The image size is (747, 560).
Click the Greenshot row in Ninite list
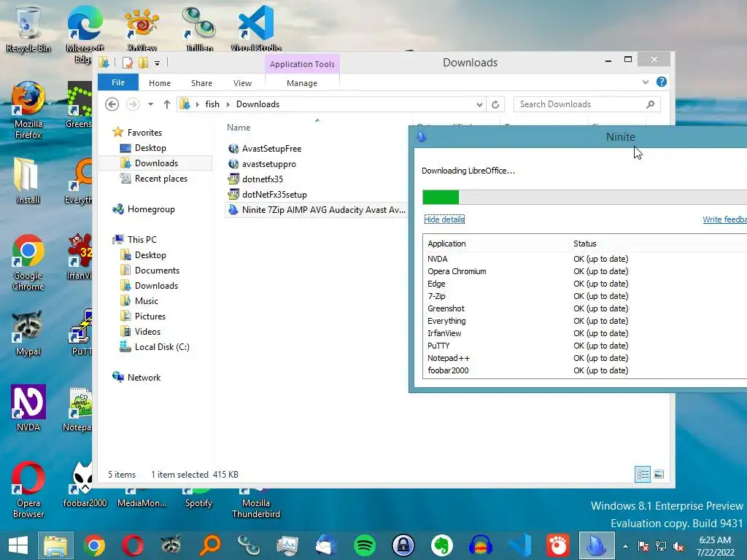[584, 308]
